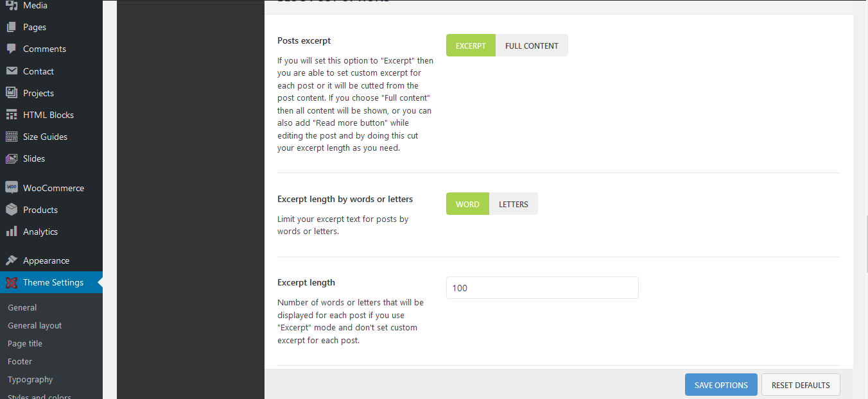Click the WooCommerce logo icon
The height and width of the screenshot is (399, 868).
(12, 188)
